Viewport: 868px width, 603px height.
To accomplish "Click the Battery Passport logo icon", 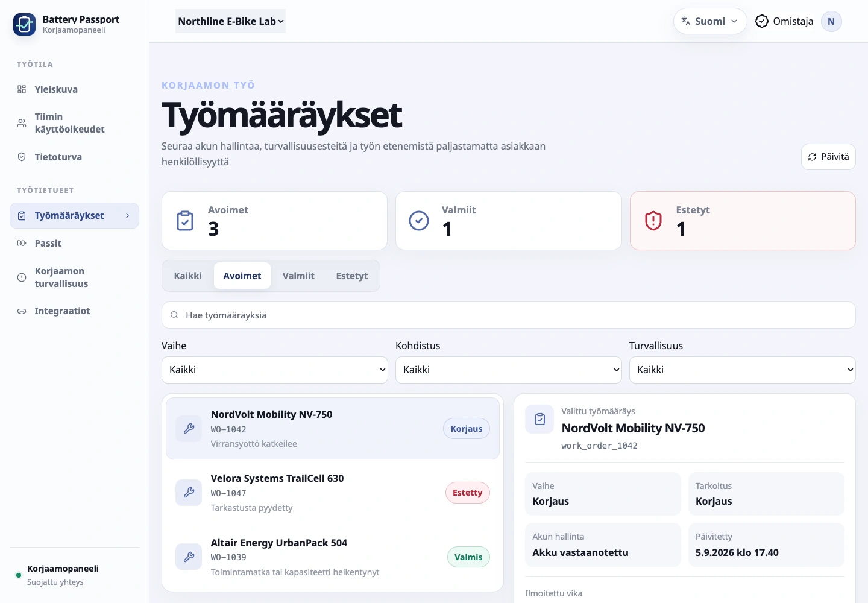I will 24,24.
